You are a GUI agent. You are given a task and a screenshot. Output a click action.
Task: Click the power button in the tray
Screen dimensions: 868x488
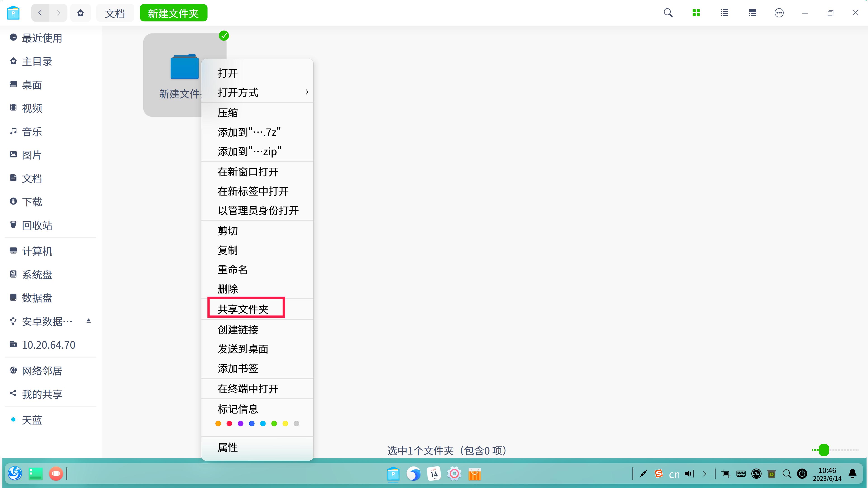click(802, 474)
